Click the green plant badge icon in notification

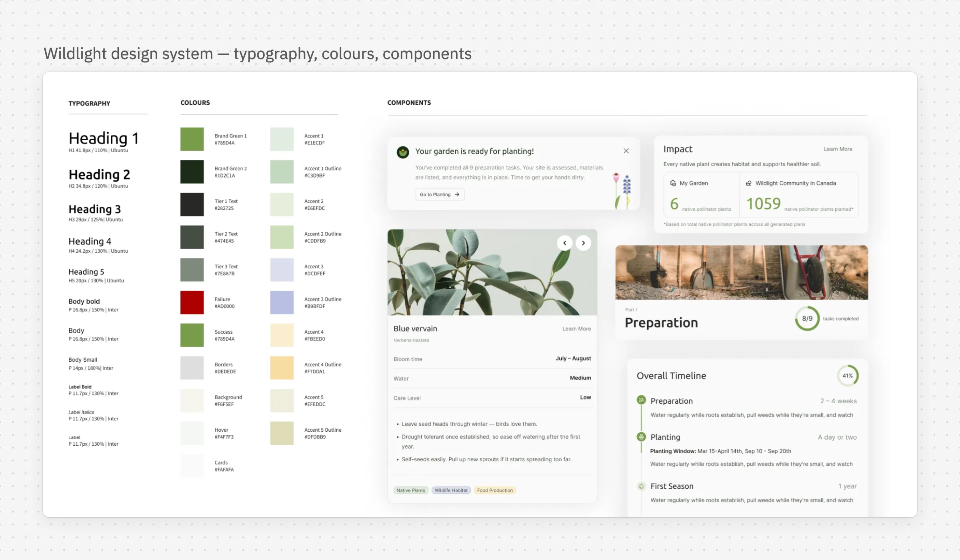[x=403, y=152]
